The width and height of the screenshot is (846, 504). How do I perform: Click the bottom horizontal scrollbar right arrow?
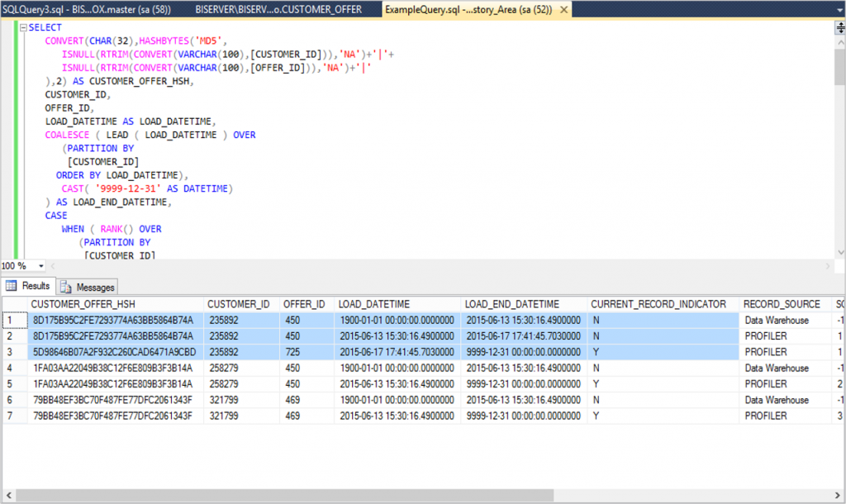coord(838,496)
